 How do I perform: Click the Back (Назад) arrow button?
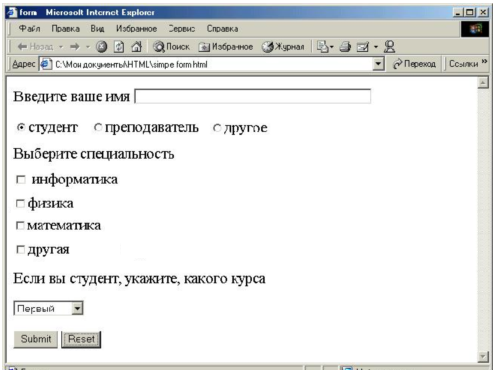pyautogui.click(x=35, y=47)
